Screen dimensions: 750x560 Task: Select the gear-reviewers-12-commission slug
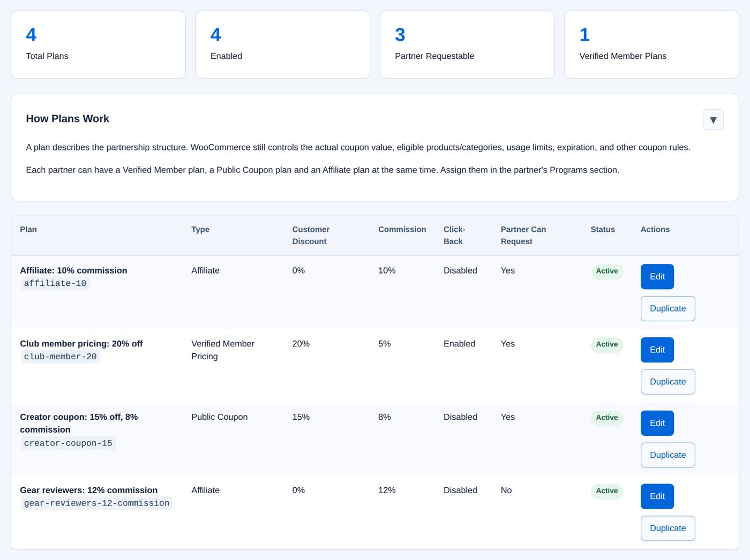point(96,503)
